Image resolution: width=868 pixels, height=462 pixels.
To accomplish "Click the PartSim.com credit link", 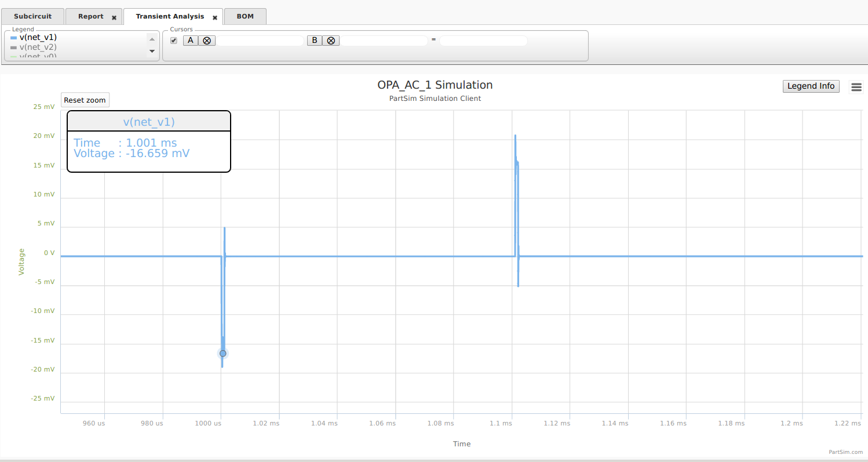I will coord(845,452).
